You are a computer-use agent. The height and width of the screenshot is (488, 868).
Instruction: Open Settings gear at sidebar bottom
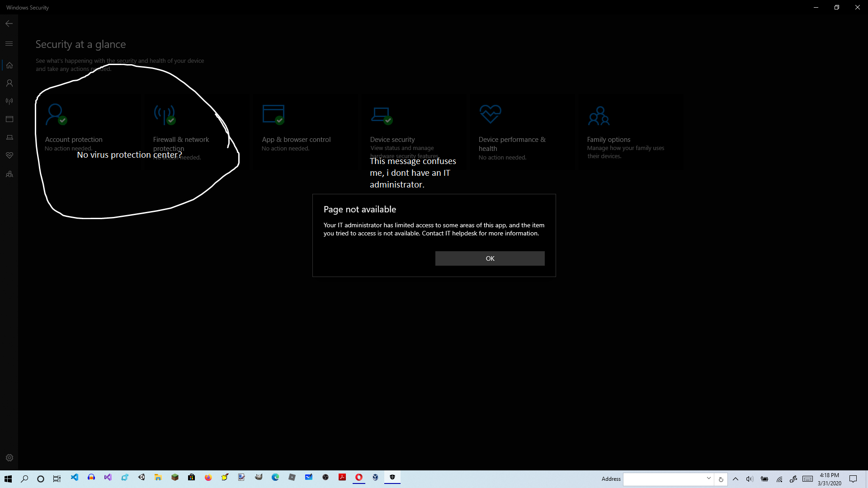9,458
